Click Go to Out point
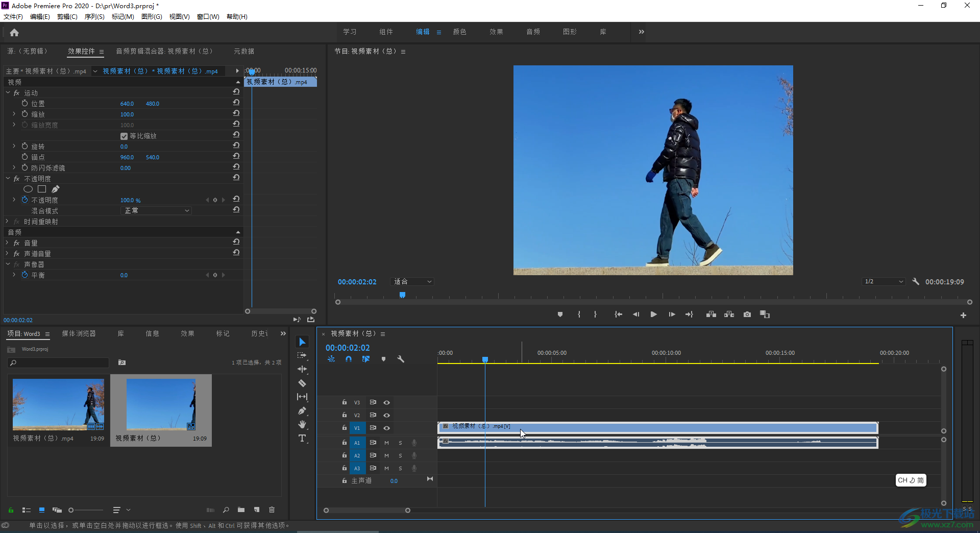This screenshot has width=980, height=533. click(689, 314)
